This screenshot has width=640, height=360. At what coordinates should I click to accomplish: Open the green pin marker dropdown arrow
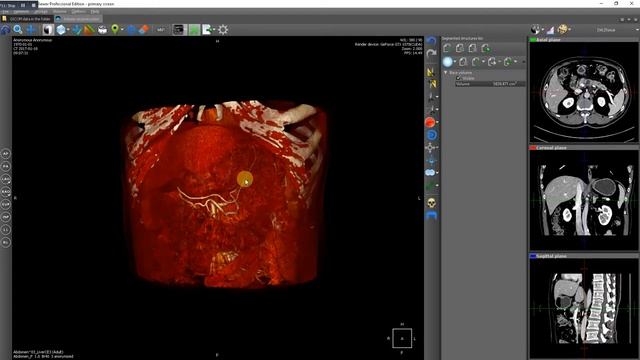click(122, 29)
